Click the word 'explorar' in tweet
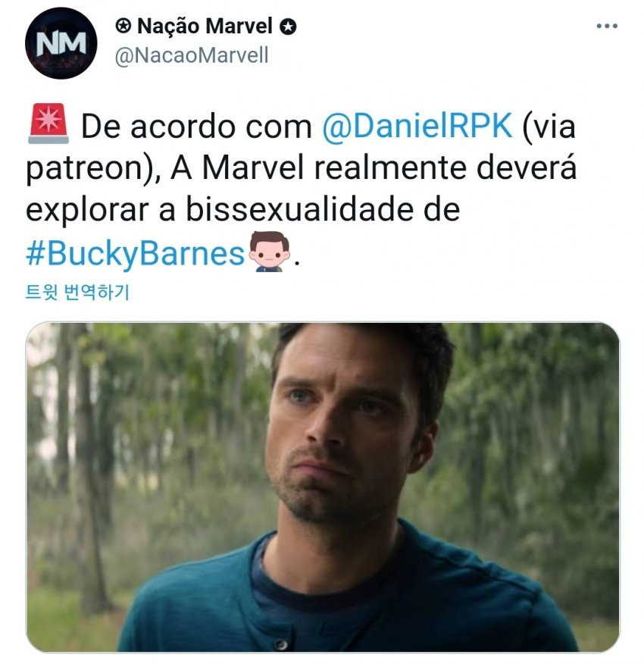The image size is (644, 664). pos(87,211)
